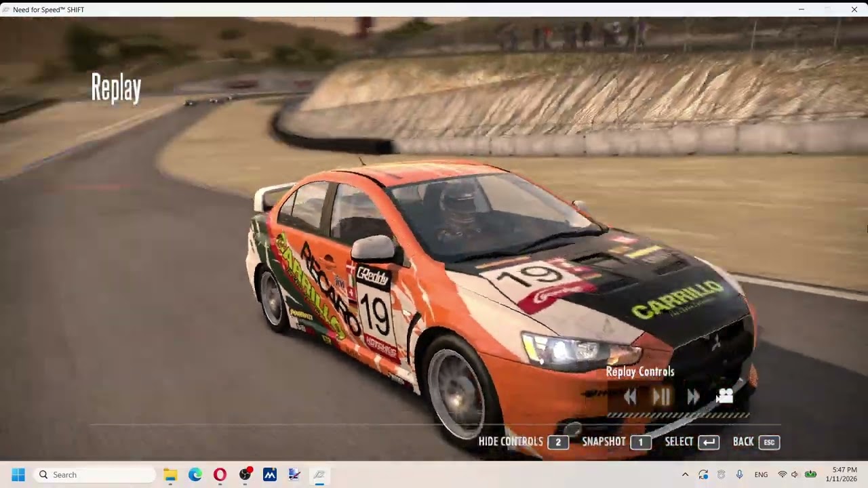Viewport: 868px width, 488px height.
Task: Open the blue M app on taskbar
Action: coord(270,474)
